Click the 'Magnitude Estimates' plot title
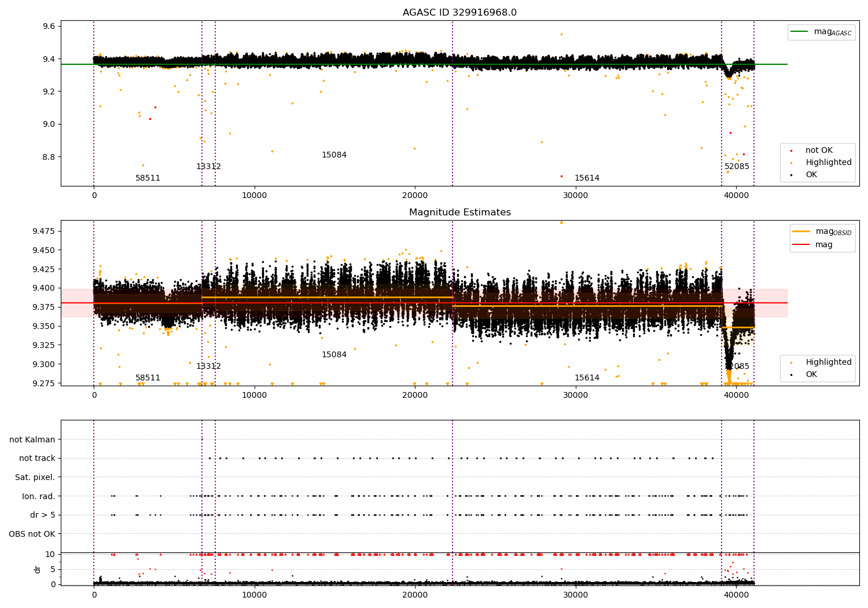The height and width of the screenshot is (608, 868). 460,213
